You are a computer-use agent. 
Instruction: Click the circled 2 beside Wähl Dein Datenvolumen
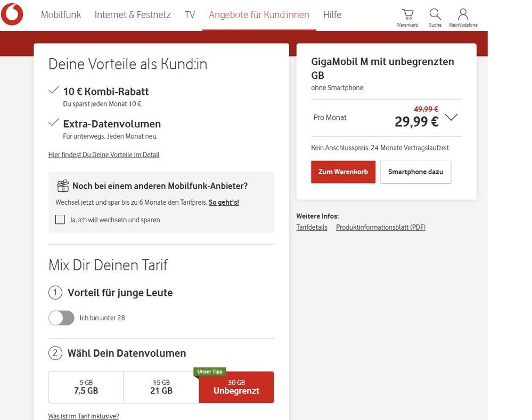(x=55, y=353)
